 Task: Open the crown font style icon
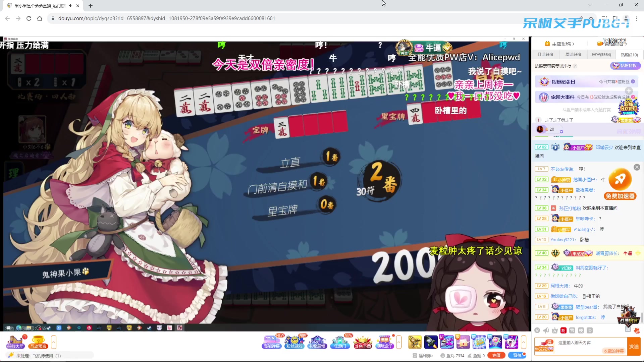tap(555, 330)
